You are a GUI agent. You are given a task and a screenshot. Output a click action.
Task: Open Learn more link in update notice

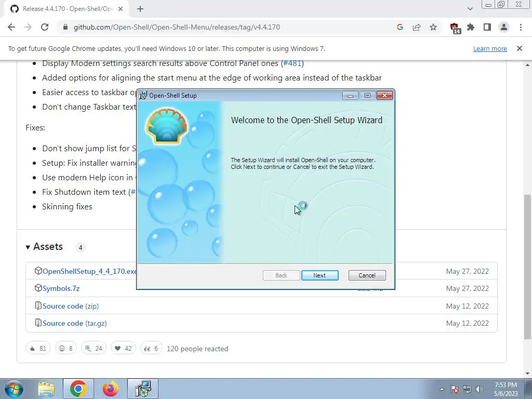[490, 48]
